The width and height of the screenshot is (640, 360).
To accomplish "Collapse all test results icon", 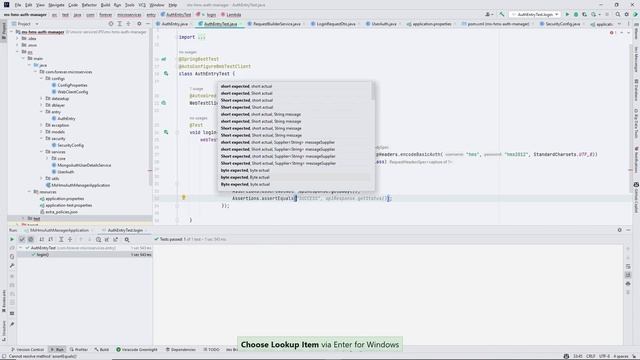I will pyautogui.click(x=70, y=239).
